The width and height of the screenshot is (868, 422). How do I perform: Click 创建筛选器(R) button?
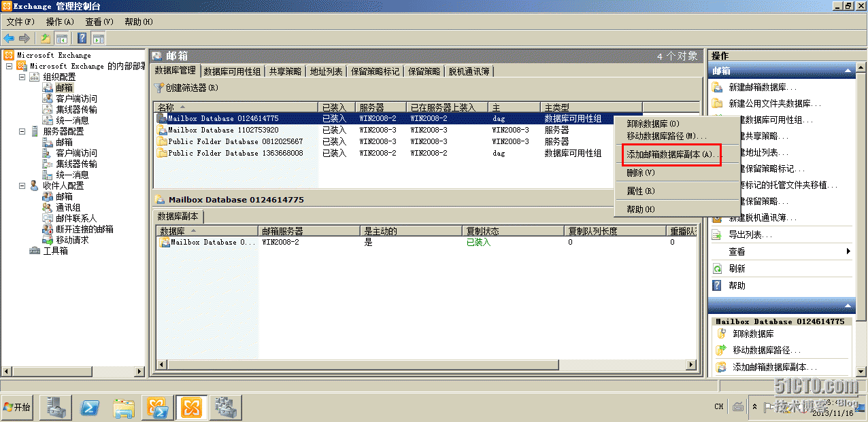186,88
